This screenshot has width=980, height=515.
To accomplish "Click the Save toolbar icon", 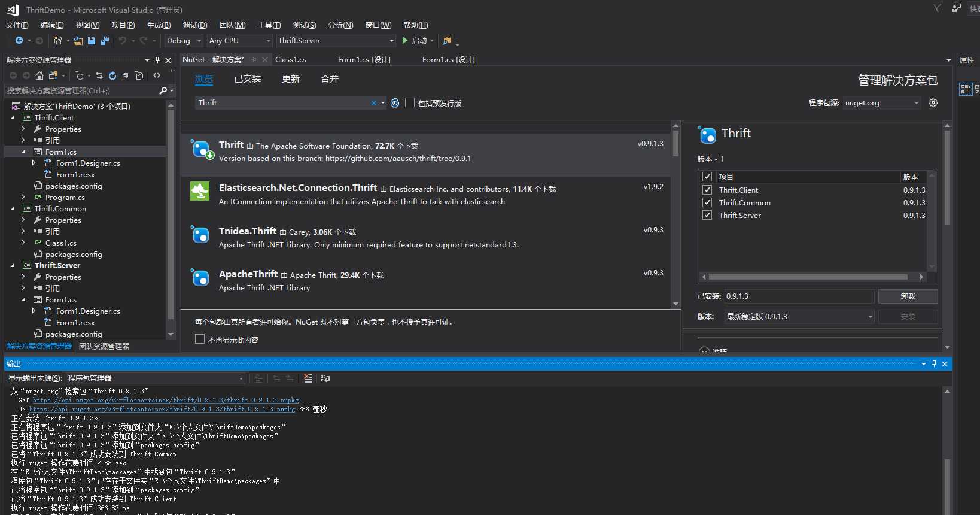I will (92, 40).
